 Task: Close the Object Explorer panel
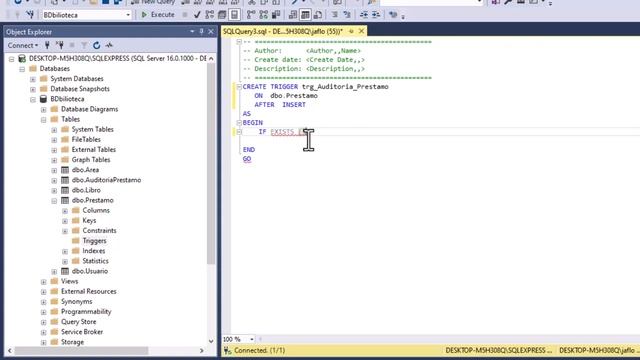coord(211,31)
